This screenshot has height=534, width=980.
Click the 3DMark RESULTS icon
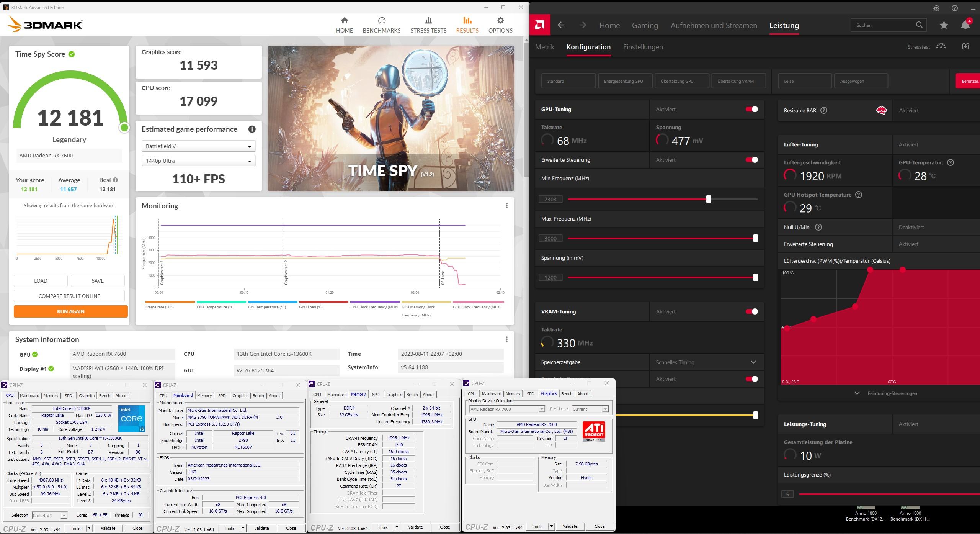click(x=467, y=20)
